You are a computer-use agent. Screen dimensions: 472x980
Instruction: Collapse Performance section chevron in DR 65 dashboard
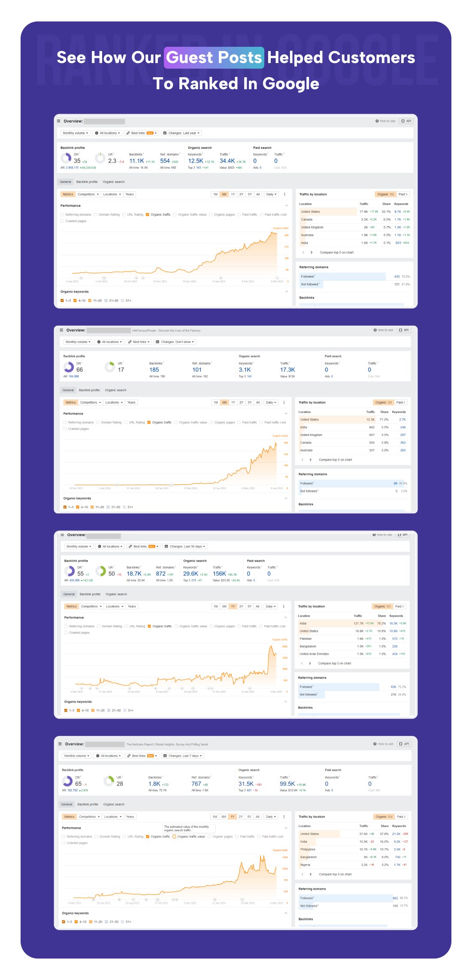(286, 828)
